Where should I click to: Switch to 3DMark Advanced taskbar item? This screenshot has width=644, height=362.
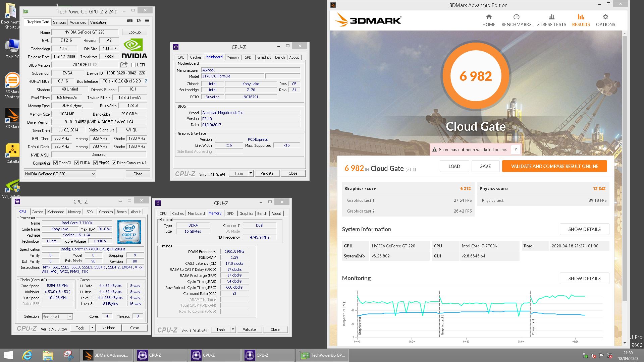tap(106, 355)
